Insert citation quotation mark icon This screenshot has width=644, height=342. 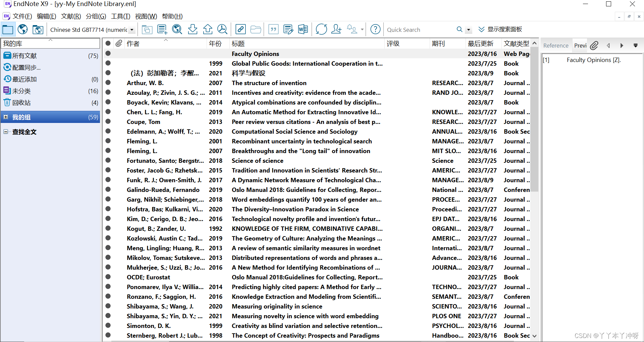pyautogui.click(x=273, y=29)
